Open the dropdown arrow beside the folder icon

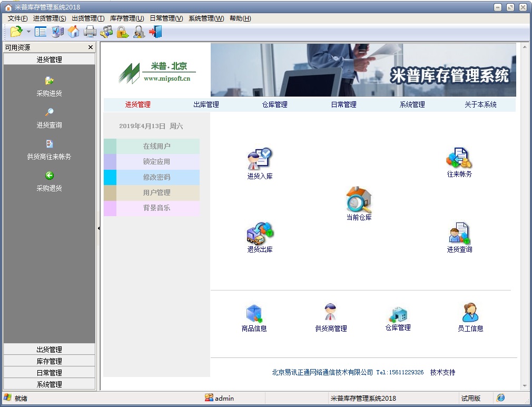28,32
